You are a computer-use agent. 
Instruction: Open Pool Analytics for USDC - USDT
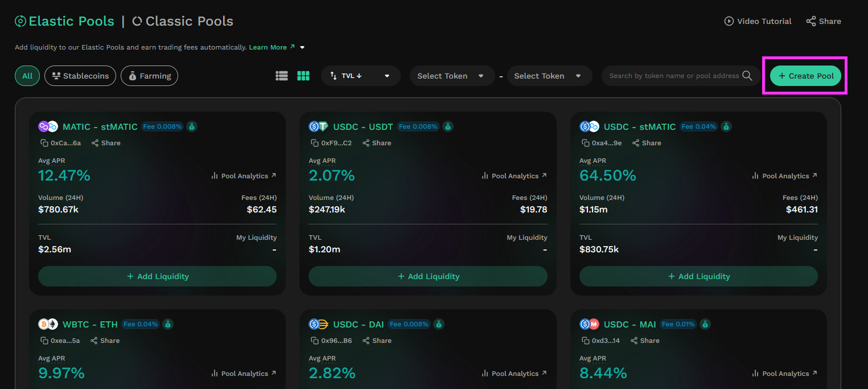[x=514, y=176]
